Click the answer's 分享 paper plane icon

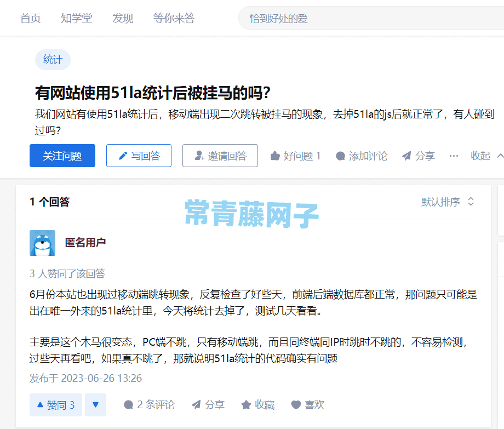click(196, 405)
